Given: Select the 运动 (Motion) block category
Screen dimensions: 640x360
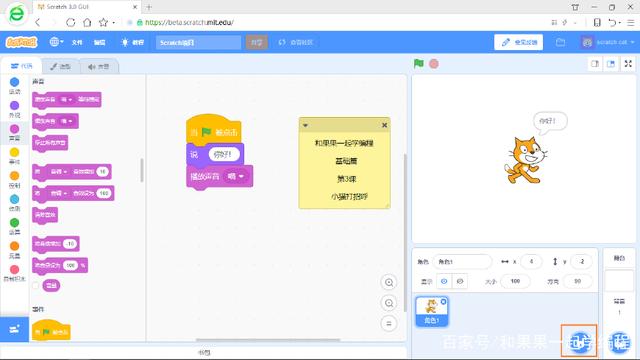Looking at the screenshot, I should click(x=14, y=86).
